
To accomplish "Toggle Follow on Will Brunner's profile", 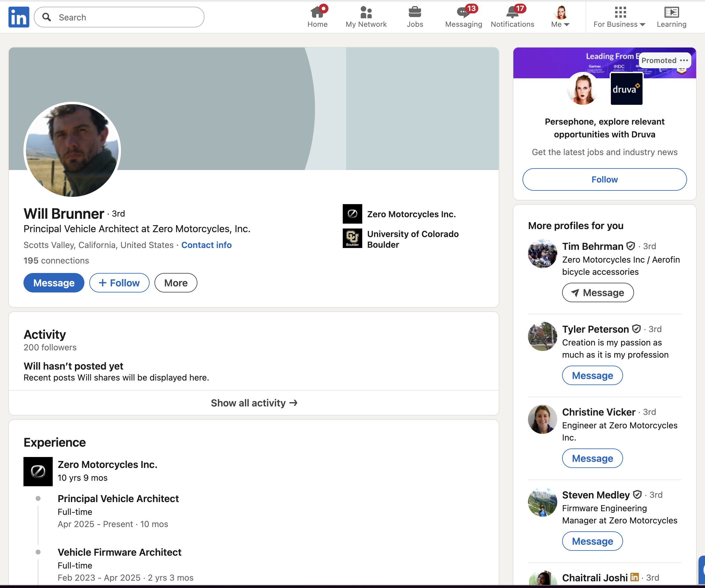I will tap(119, 283).
